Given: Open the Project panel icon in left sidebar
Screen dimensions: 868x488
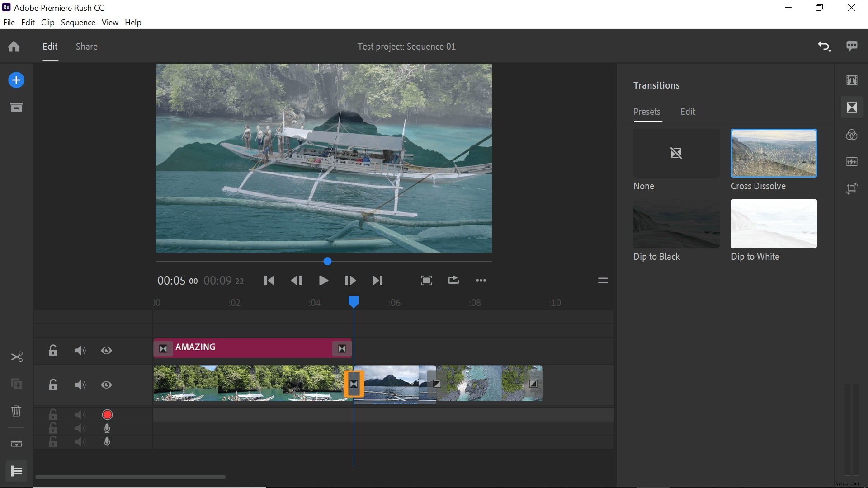Looking at the screenshot, I should pyautogui.click(x=16, y=108).
